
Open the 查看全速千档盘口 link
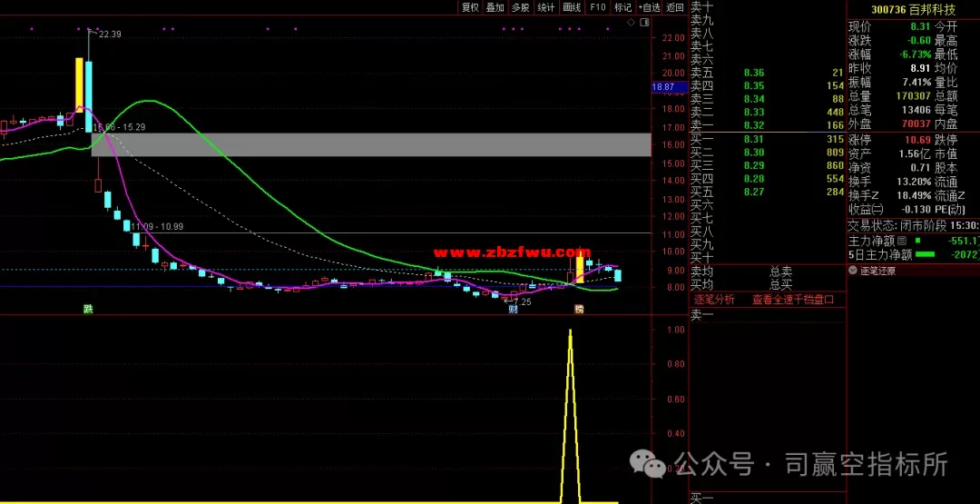[x=792, y=299]
